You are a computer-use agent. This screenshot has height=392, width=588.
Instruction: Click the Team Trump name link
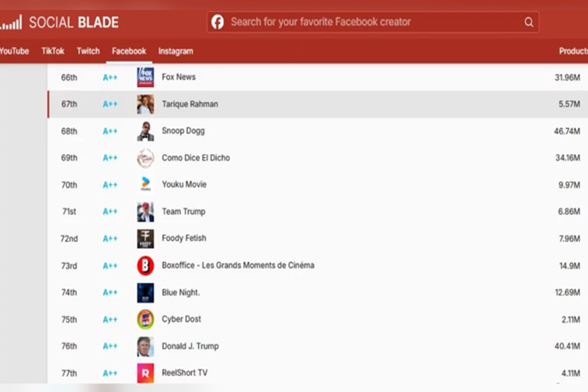pos(184,212)
